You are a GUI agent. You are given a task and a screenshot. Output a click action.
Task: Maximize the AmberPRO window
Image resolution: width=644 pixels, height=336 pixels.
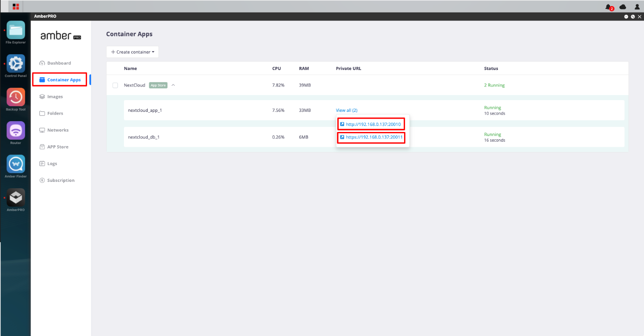[633, 16]
